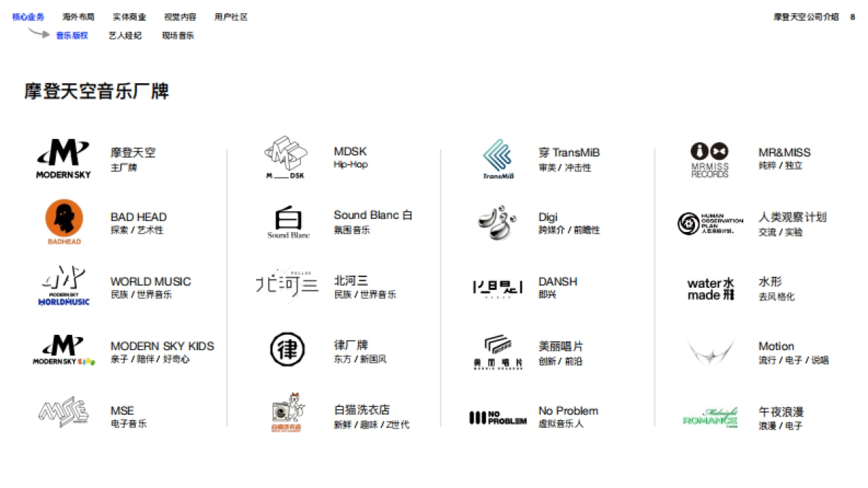Go to the 用户社区 tab
The width and height of the screenshot is (868, 488).
[231, 17]
